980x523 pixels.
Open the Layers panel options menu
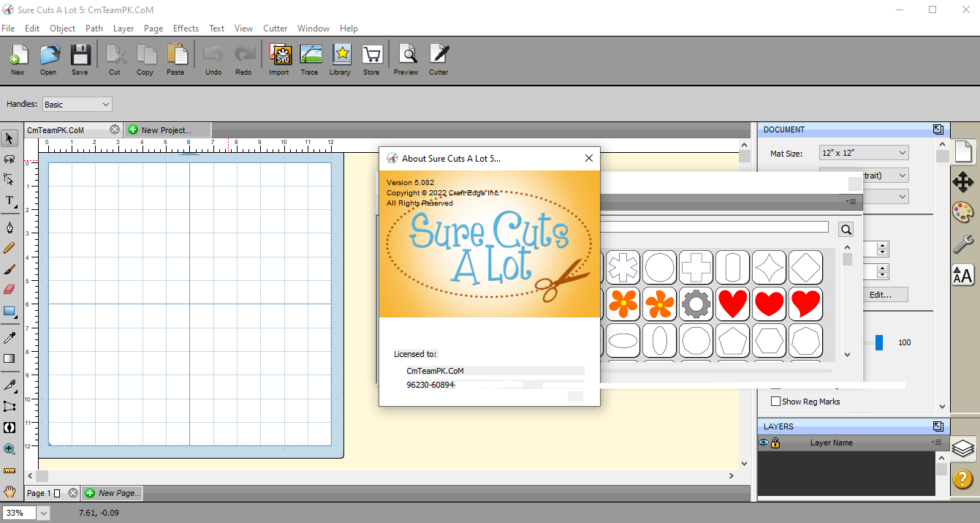(x=936, y=443)
